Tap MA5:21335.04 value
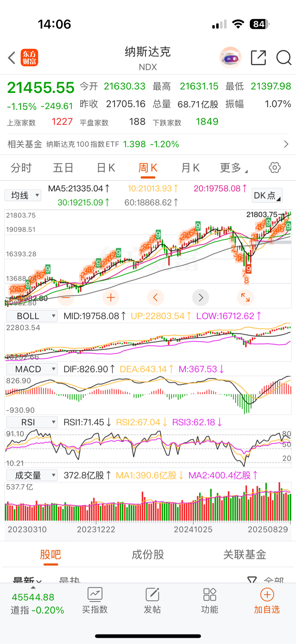 click(x=79, y=189)
